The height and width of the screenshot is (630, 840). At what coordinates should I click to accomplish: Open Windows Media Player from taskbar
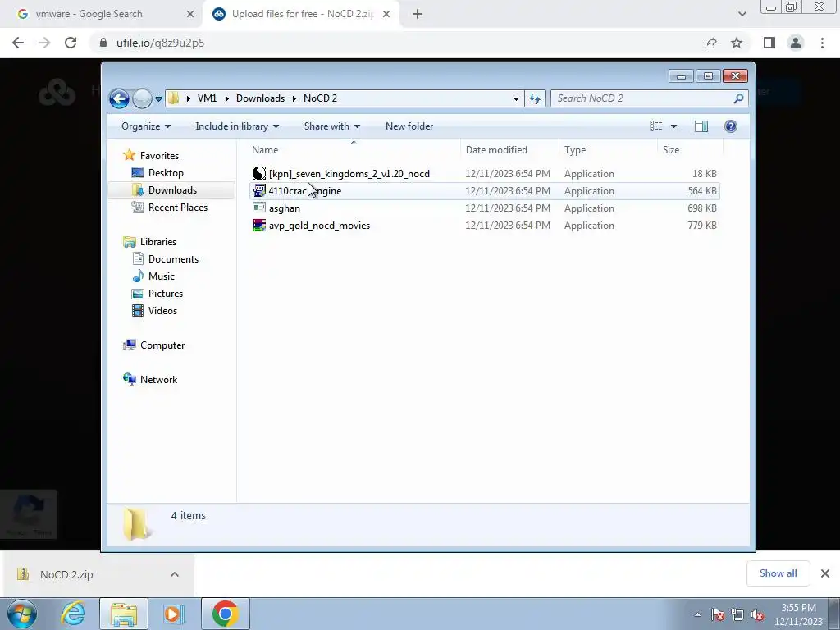coord(172,614)
